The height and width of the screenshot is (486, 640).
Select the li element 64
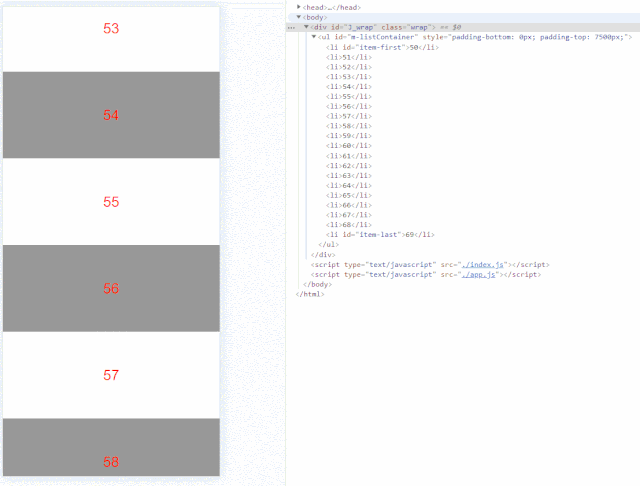[x=349, y=185]
